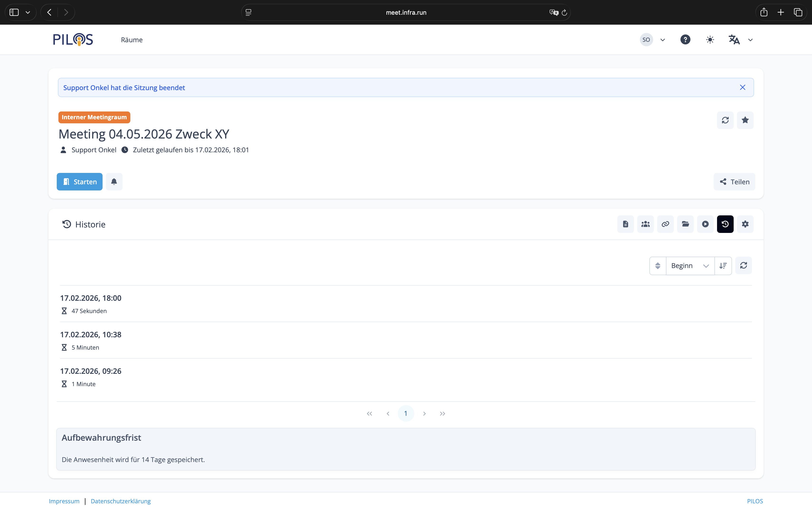Toggle sort direction for history list
812x509 pixels.
click(723, 266)
